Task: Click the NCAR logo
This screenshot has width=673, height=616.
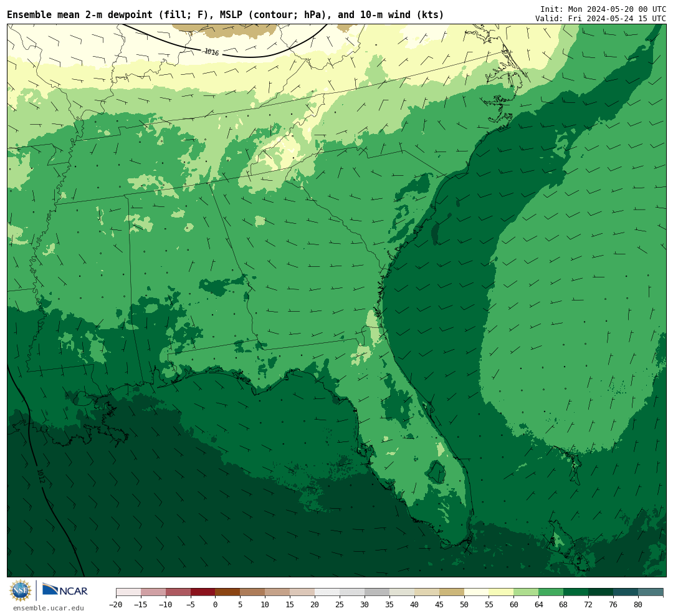Action: [x=65, y=590]
